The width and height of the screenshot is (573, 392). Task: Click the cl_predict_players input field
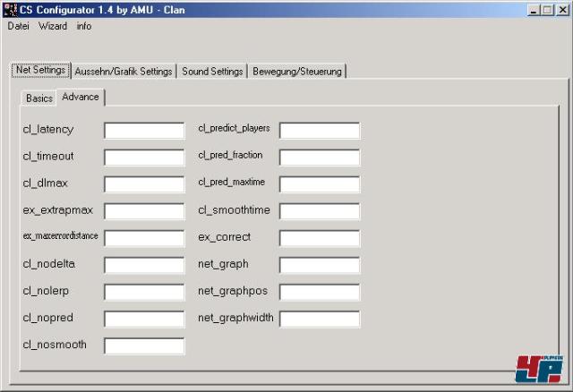(x=320, y=131)
